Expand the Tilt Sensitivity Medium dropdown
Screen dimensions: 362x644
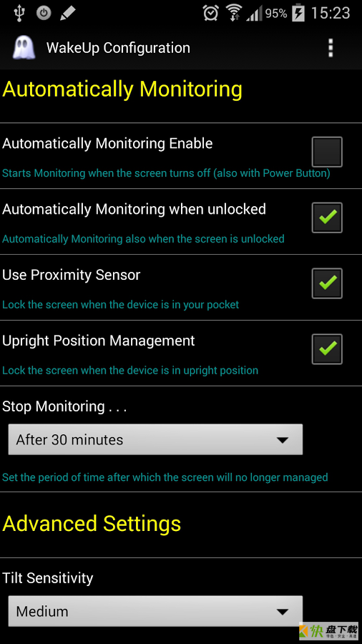155,611
